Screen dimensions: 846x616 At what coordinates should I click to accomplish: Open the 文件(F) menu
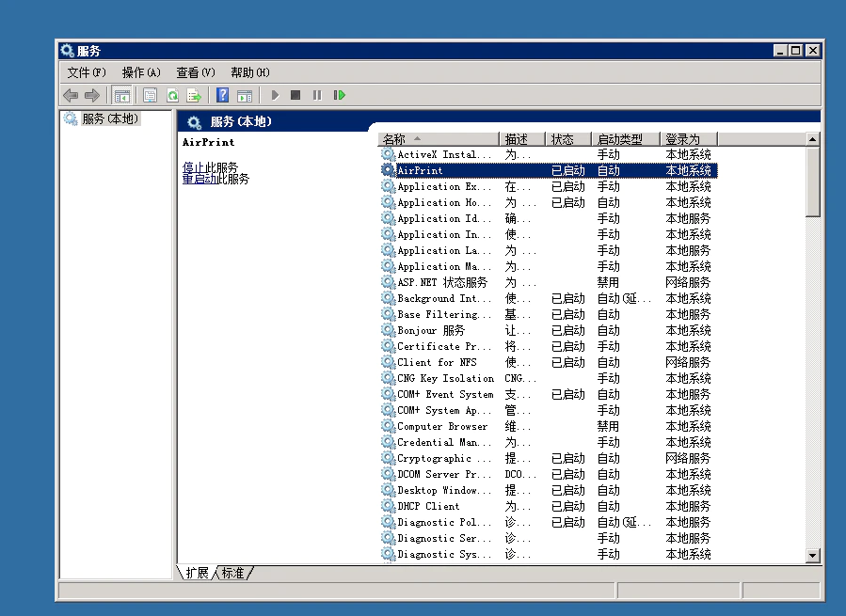pos(87,72)
